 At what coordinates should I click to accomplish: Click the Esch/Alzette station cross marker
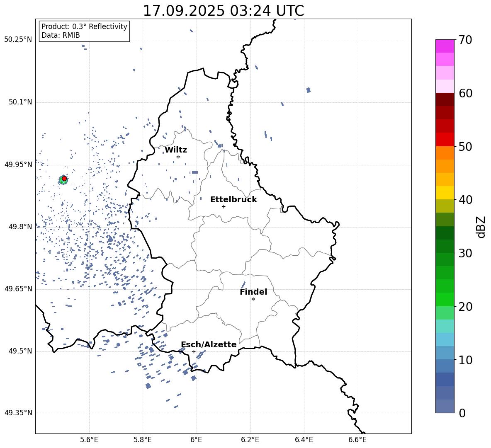click(194, 351)
